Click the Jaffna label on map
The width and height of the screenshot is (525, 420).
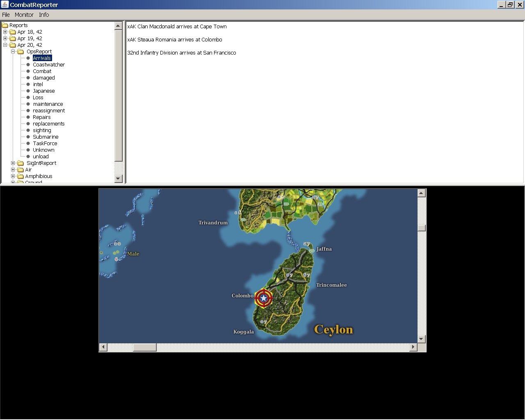(x=324, y=249)
